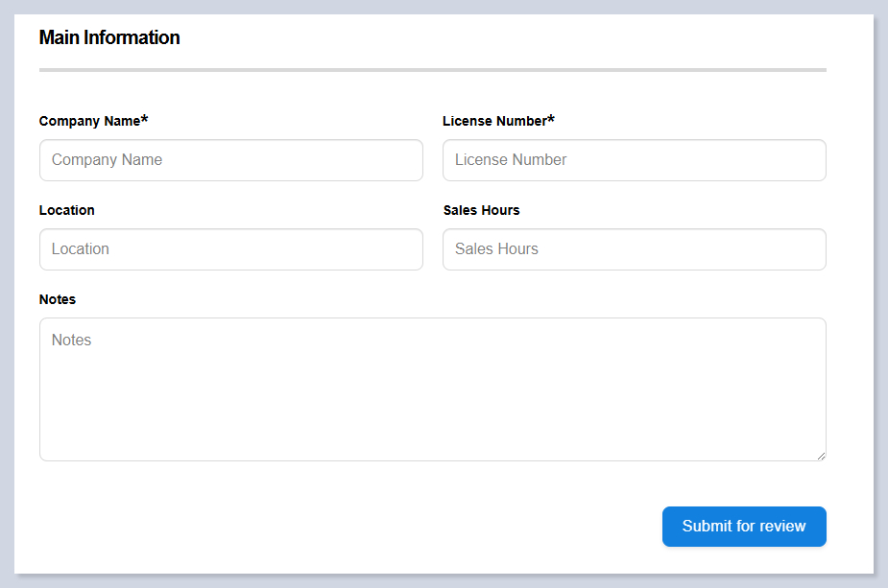The image size is (888, 588).
Task: Click the Notes label above the textarea
Action: click(x=57, y=299)
